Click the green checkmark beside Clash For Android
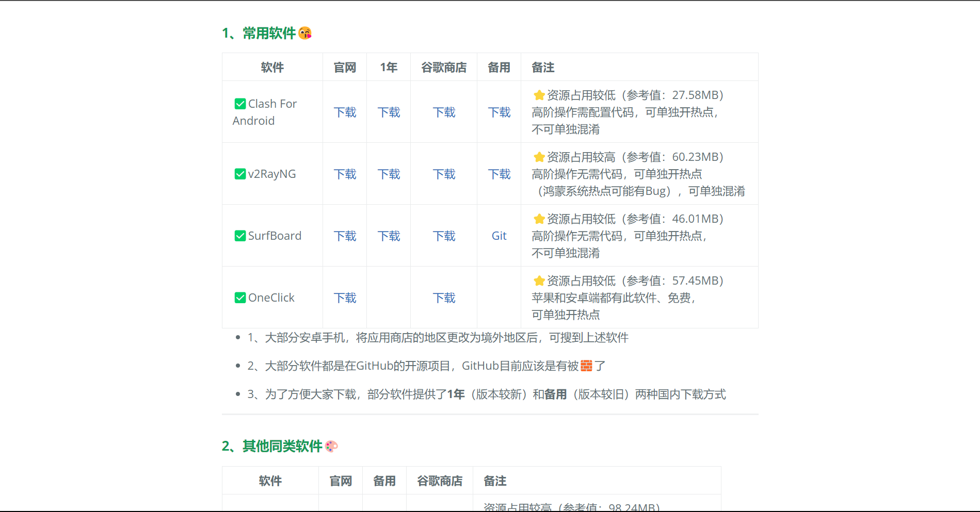The width and height of the screenshot is (980, 512). tap(240, 104)
